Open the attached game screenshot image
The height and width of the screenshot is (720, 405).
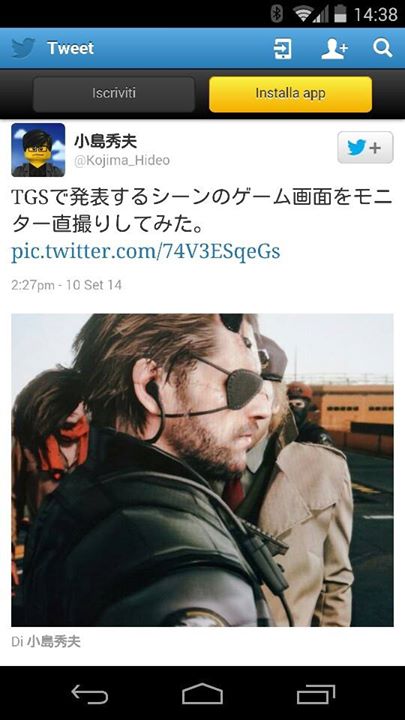(x=202, y=470)
